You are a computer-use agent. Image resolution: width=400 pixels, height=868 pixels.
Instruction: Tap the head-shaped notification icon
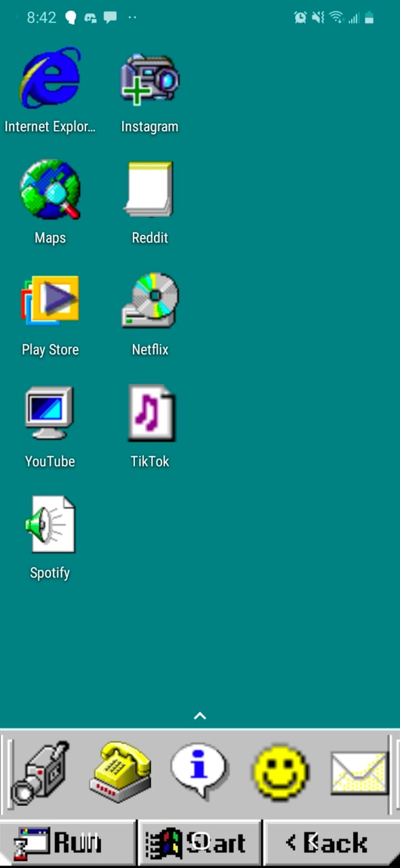(71, 18)
